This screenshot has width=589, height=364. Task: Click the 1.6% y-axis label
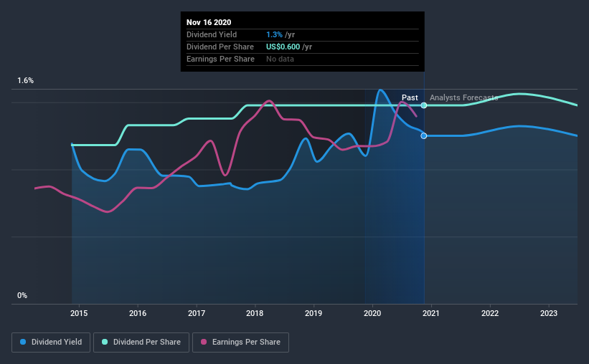point(26,81)
